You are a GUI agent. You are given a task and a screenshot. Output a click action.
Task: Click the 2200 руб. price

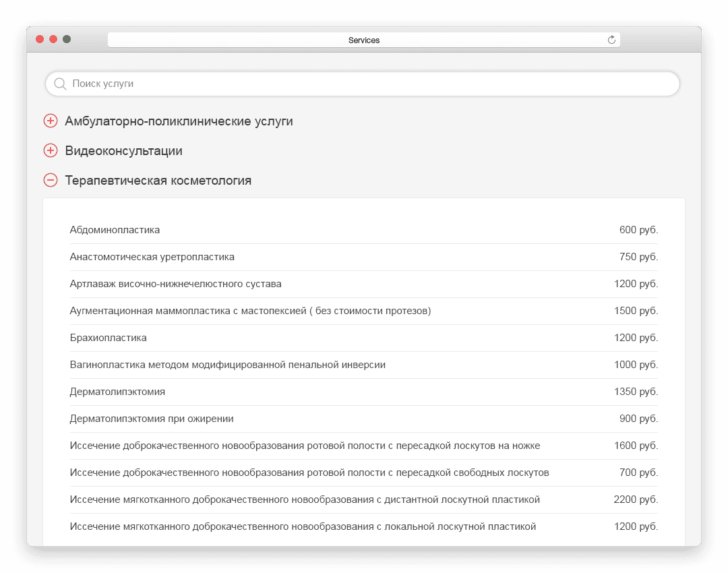tap(636, 499)
